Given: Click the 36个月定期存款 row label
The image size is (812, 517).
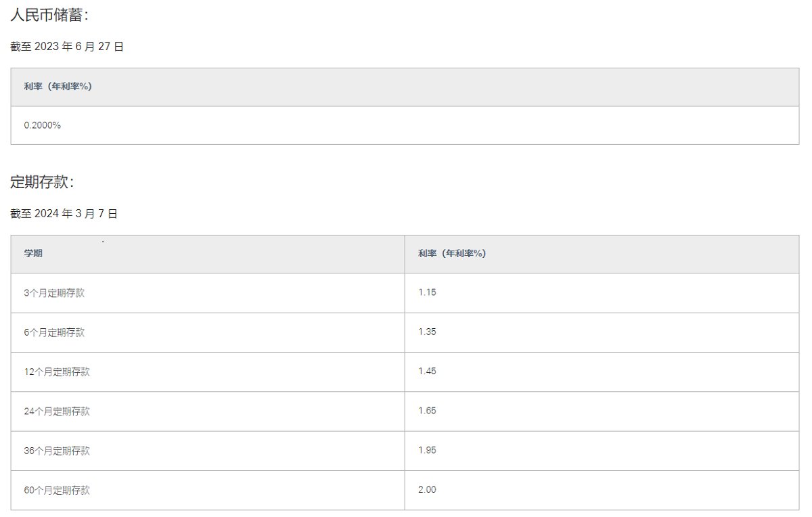Looking at the screenshot, I should point(57,451).
